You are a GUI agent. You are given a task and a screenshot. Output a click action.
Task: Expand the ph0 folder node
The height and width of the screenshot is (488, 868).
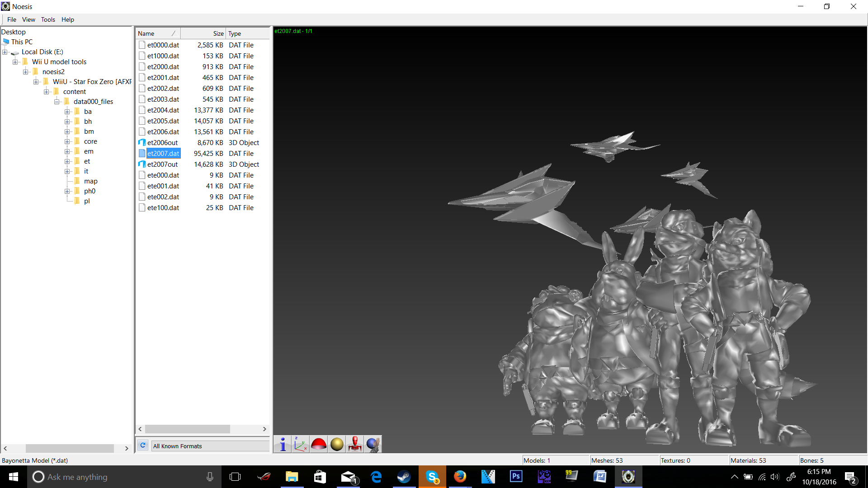tap(67, 191)
